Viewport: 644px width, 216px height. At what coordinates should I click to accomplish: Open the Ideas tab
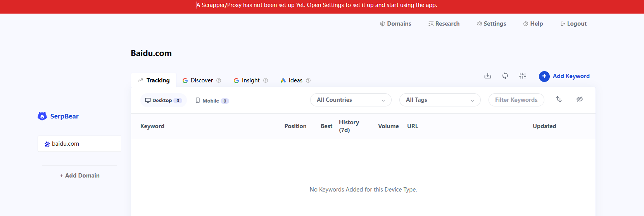click(295, 80)
